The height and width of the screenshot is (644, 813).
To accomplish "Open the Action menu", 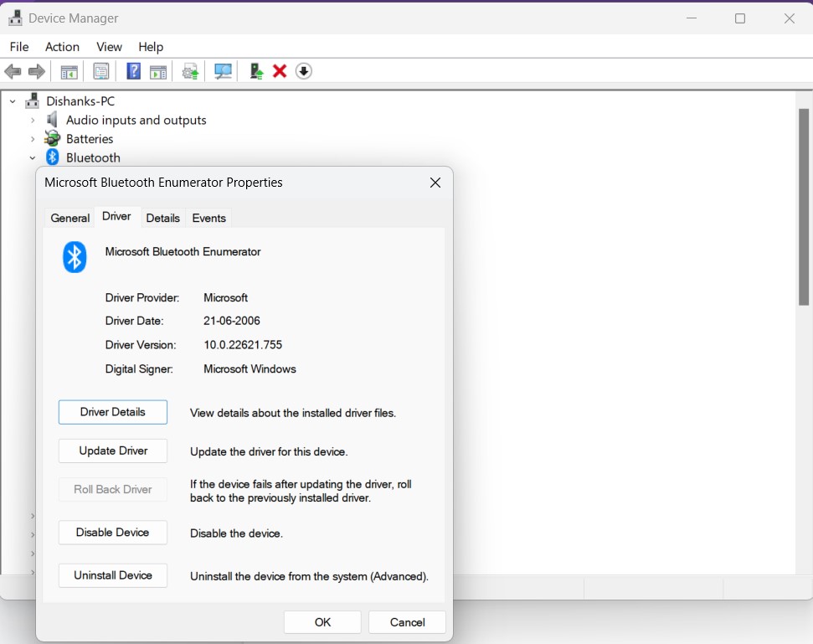I will 62,47.
